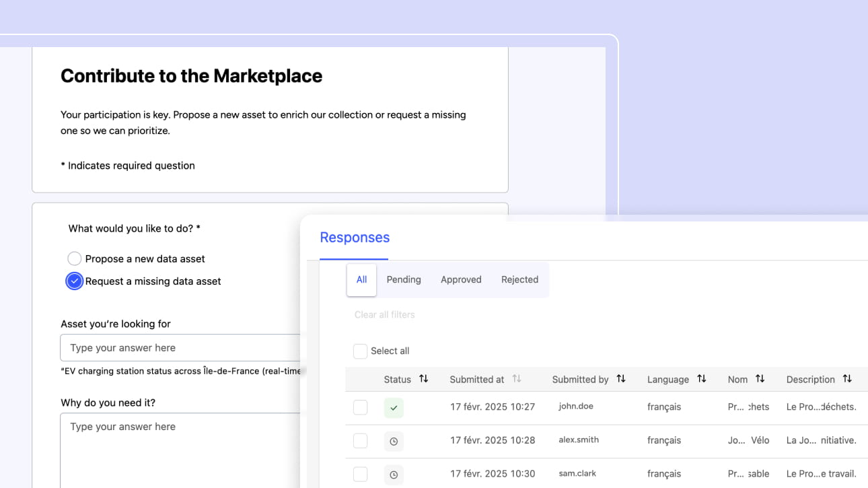Open the Responses section tab

click(x=355, y=238)
